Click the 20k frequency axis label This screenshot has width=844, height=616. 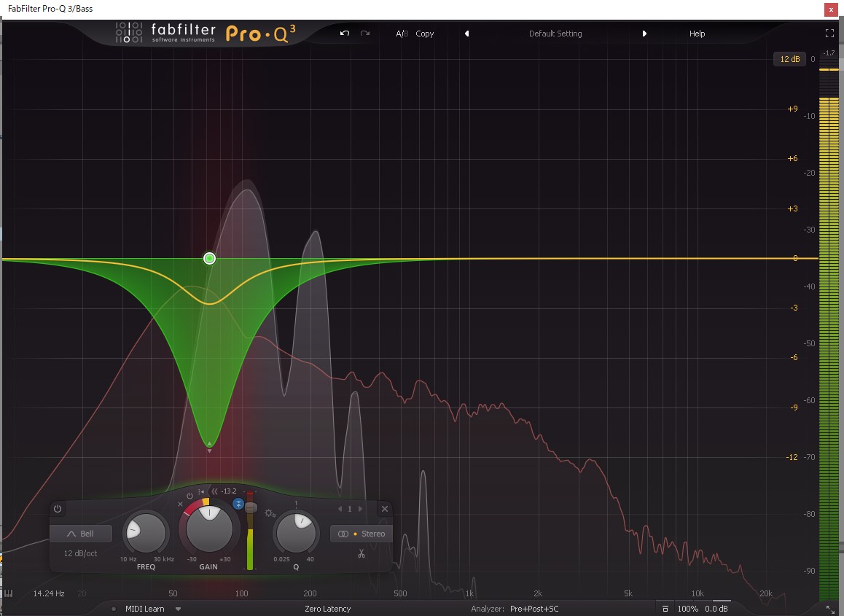765,593
